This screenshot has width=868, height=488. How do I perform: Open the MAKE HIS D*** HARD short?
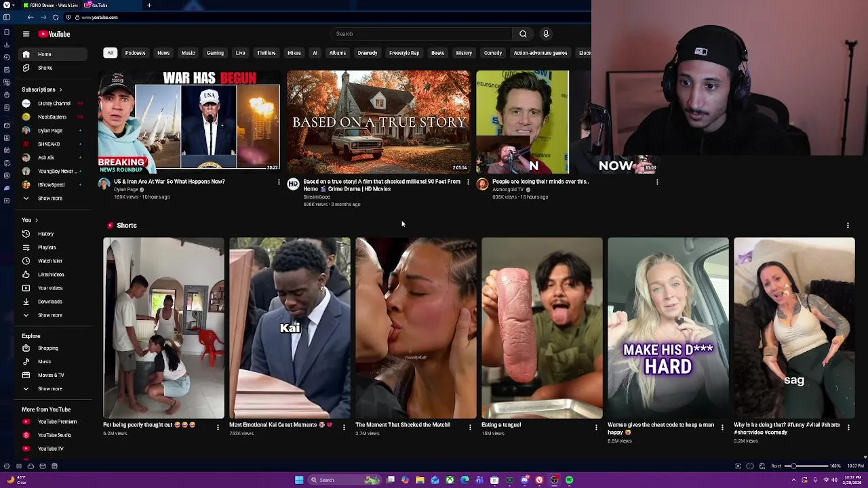668,328
